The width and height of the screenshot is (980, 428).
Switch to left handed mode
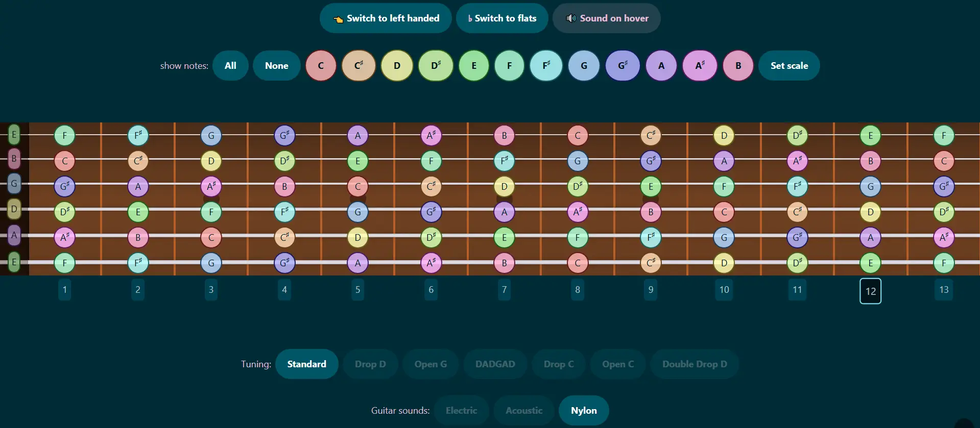click(x=386, y=18)
